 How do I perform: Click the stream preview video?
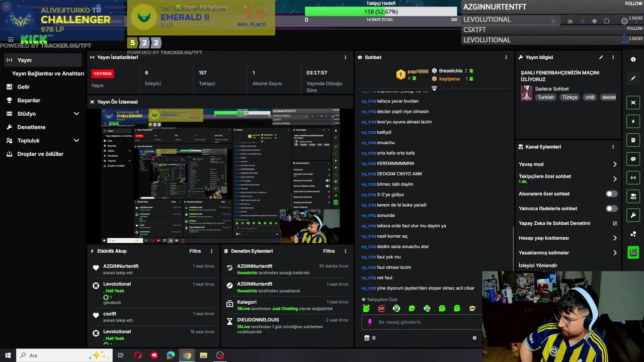(x=220, y=176)
